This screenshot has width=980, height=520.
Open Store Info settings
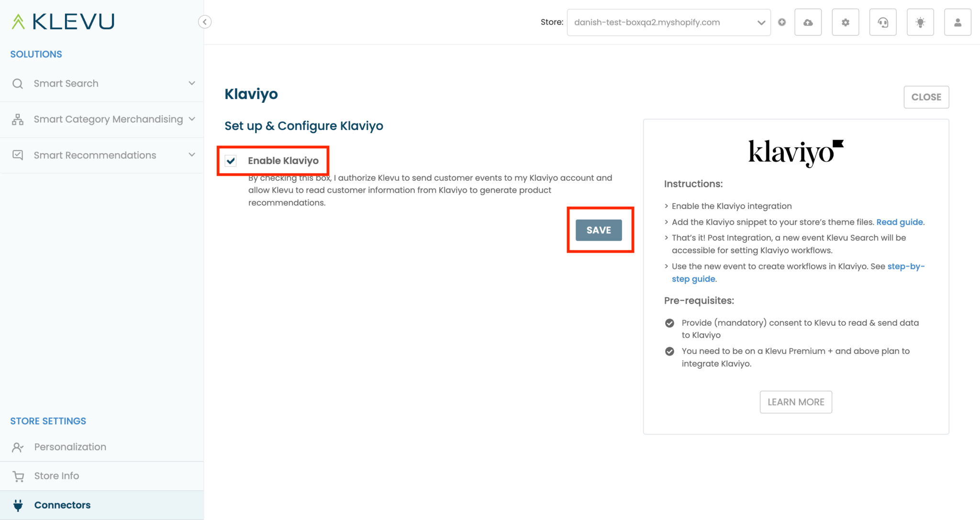click(56, 476)
